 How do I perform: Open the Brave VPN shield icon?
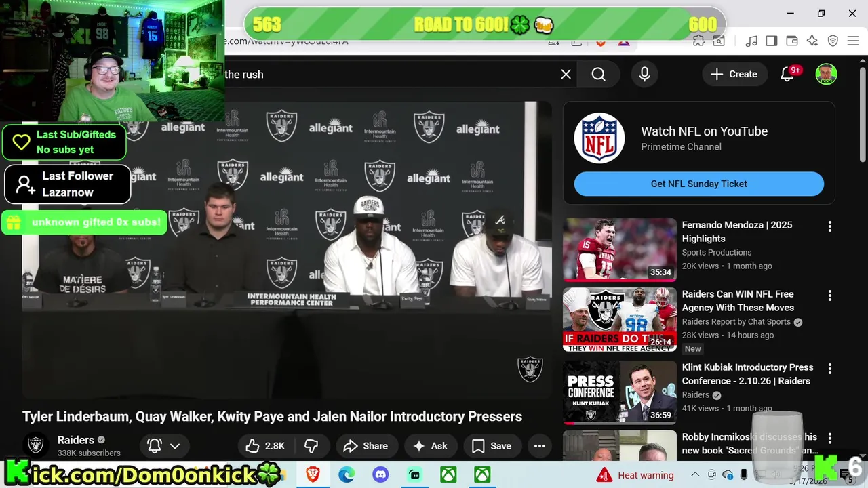(833, 41)
